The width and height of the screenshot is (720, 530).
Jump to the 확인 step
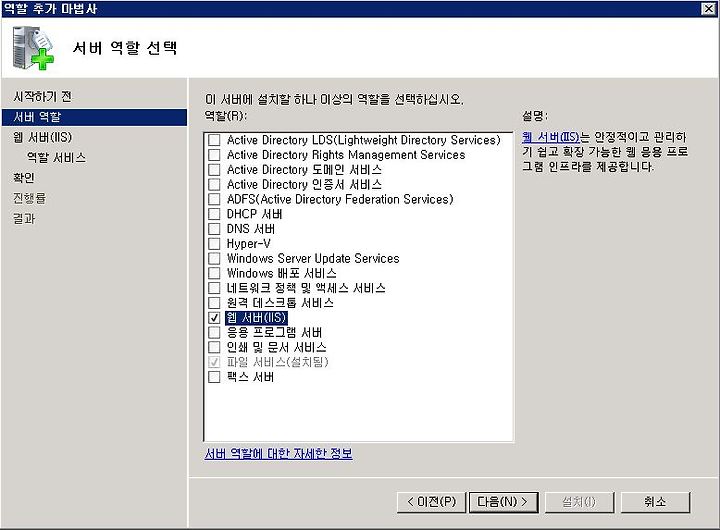tap(24, 178)
